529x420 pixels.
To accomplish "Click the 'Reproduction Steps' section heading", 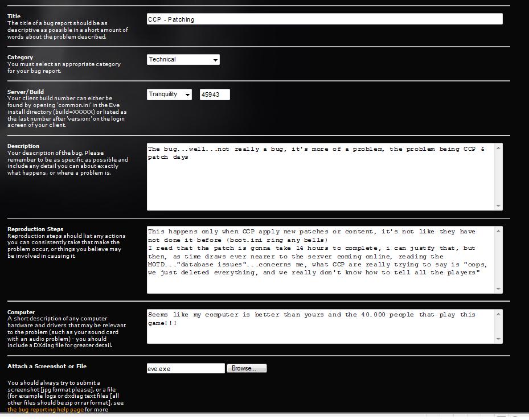I will pos(35,229).
